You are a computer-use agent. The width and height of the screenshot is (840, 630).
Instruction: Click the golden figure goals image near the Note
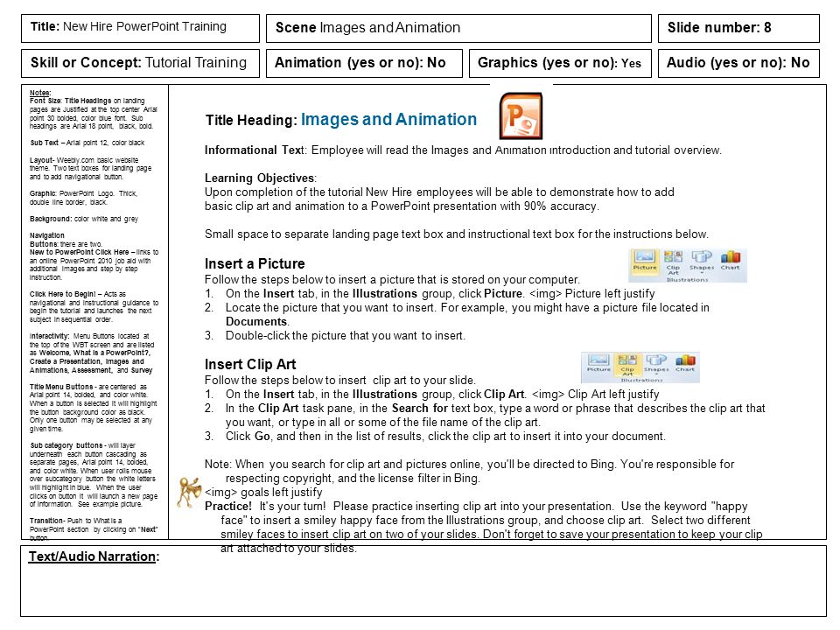[189, 493]
